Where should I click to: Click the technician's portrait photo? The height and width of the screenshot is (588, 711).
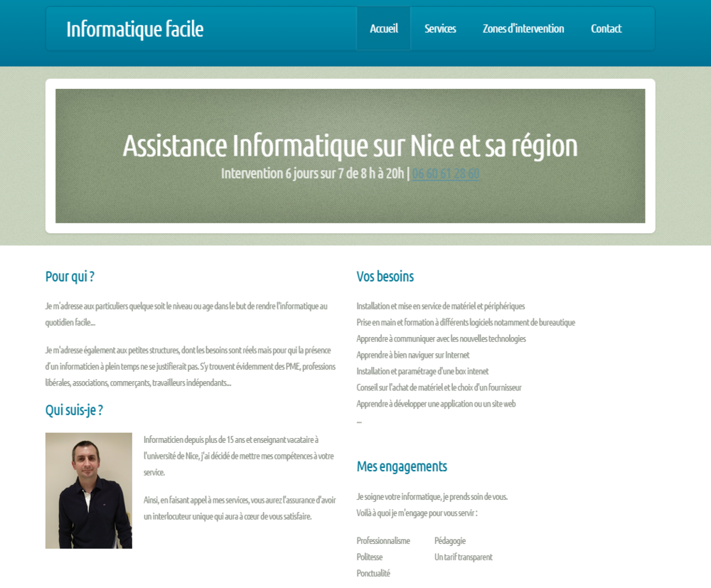tap(88, 489)
